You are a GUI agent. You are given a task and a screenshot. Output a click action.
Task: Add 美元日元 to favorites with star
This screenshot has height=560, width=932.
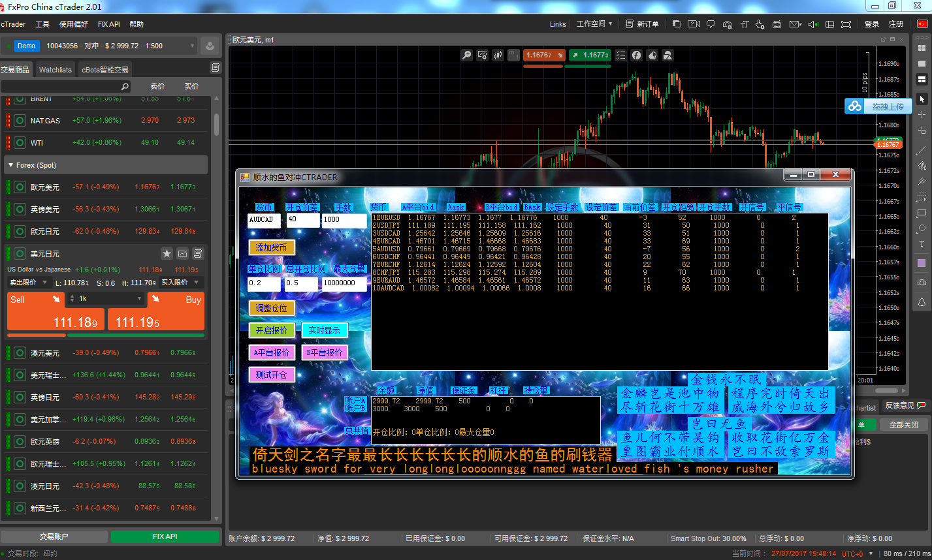pos(167,253)
